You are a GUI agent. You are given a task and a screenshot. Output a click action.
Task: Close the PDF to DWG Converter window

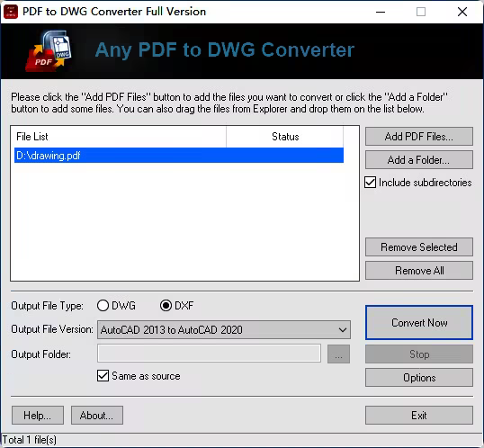click(462, 12)
